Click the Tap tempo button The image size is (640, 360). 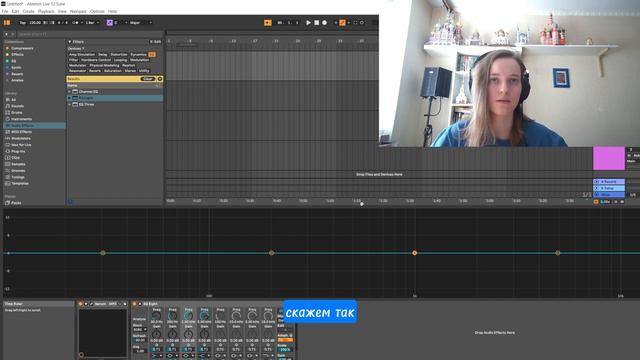click(22, 22)
